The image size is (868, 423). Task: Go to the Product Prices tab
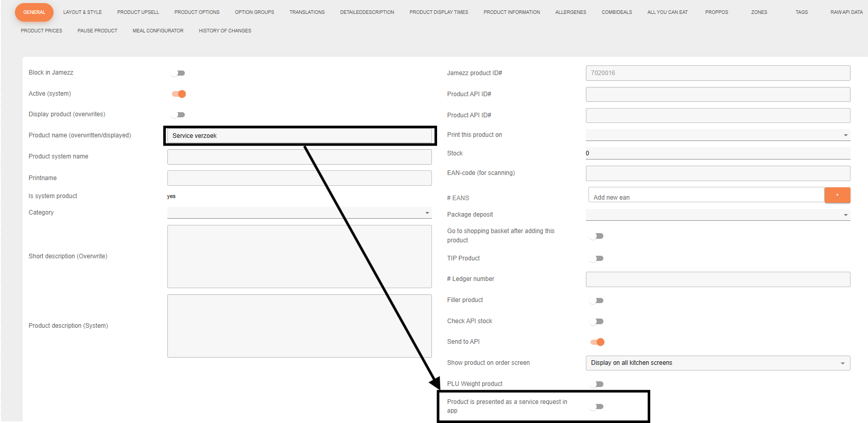[41, 31]
